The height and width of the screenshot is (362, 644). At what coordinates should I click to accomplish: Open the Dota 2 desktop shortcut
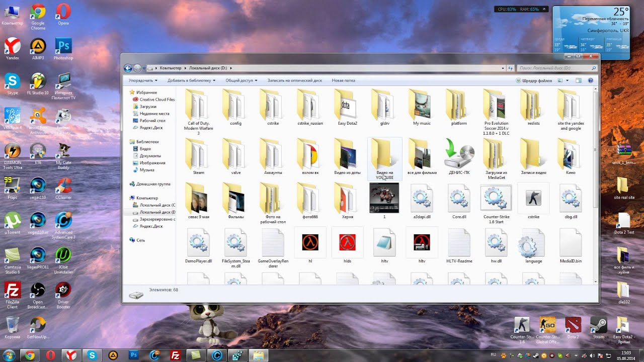click(573, 328)
